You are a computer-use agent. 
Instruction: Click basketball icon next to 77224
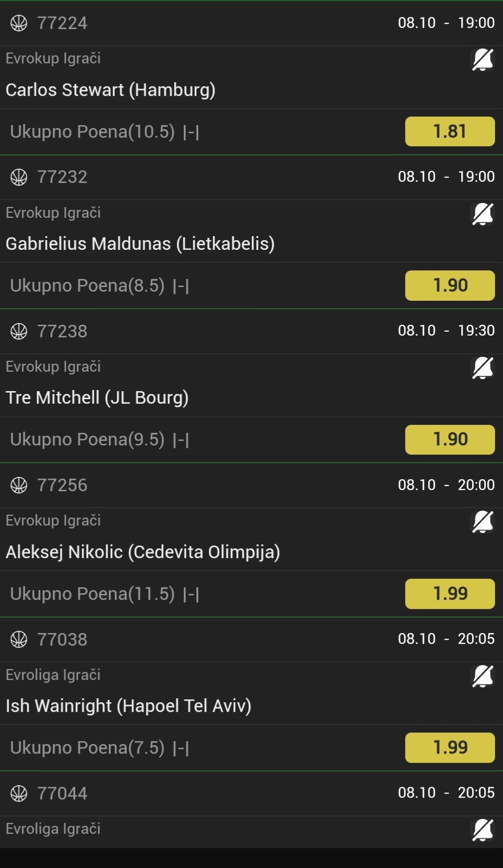(19, 23)
